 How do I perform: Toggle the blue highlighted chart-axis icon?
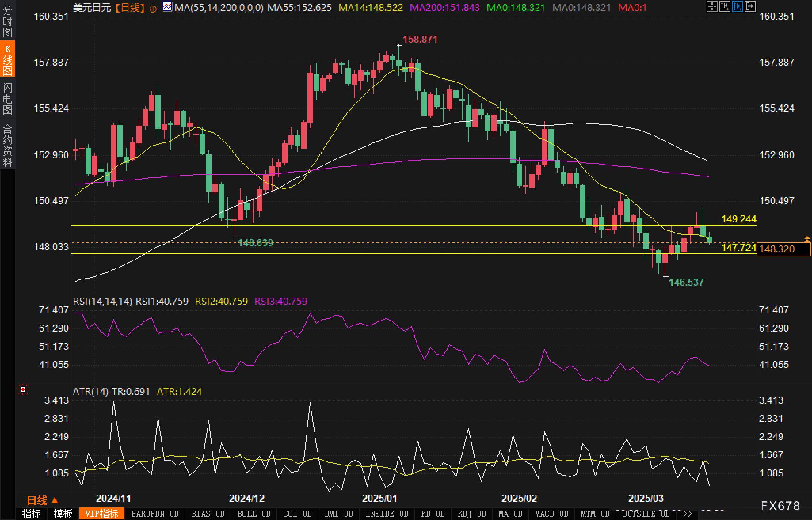coord(737,6)
